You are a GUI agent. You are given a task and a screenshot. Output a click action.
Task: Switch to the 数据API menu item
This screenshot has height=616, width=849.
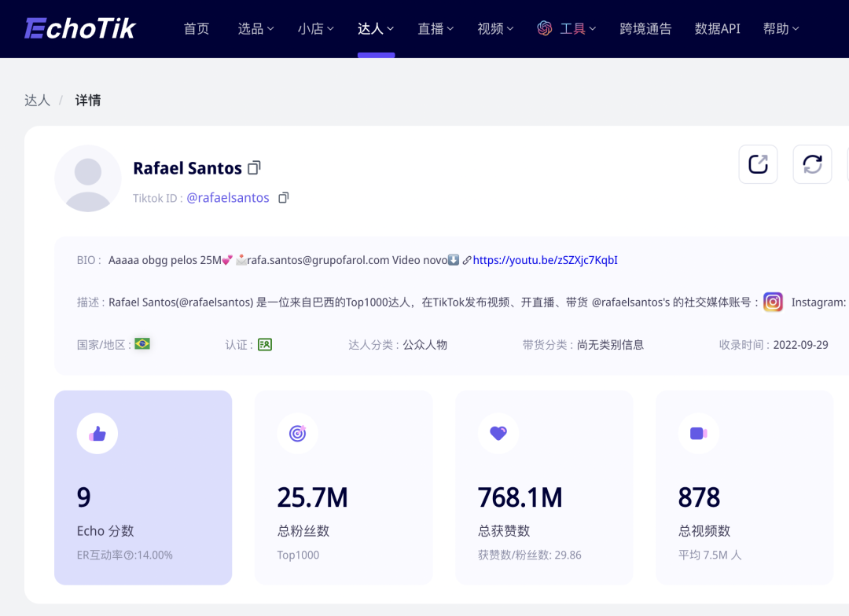(x=717, y=27)
